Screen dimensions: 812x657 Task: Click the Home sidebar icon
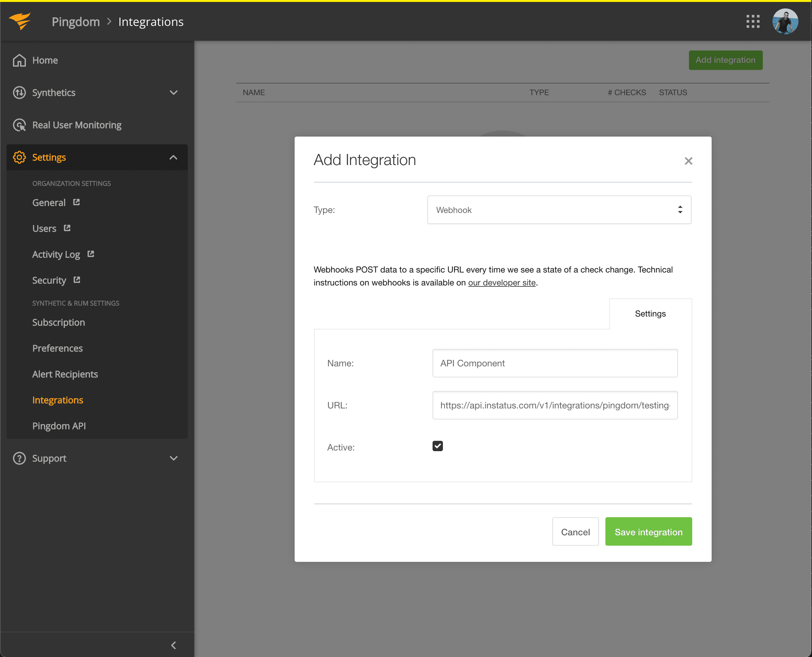pos(18,60)
